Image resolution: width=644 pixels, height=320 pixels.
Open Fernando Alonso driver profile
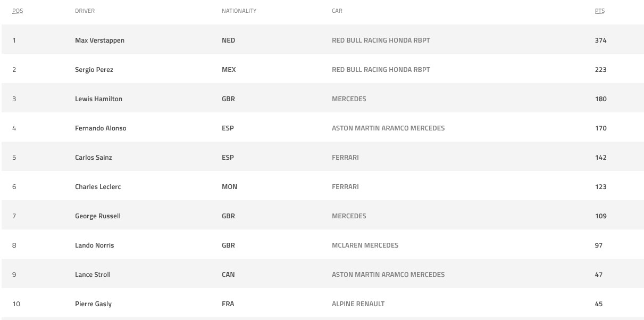tap(101, 128)
